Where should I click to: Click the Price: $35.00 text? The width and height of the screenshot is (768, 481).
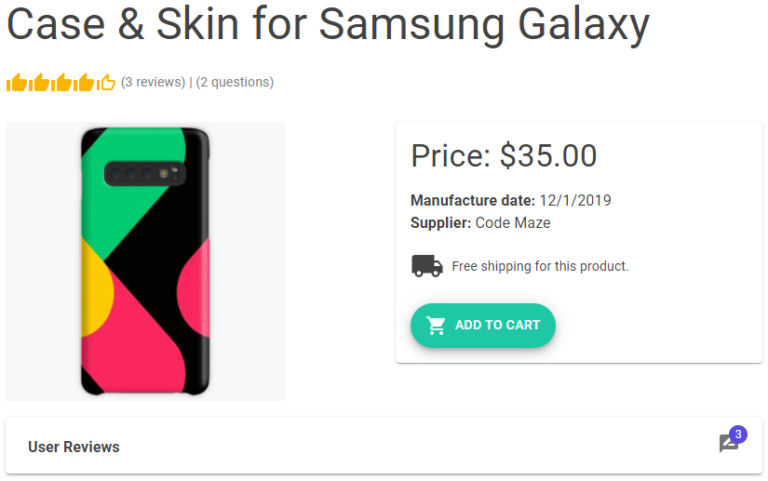(x=504, y=156)
